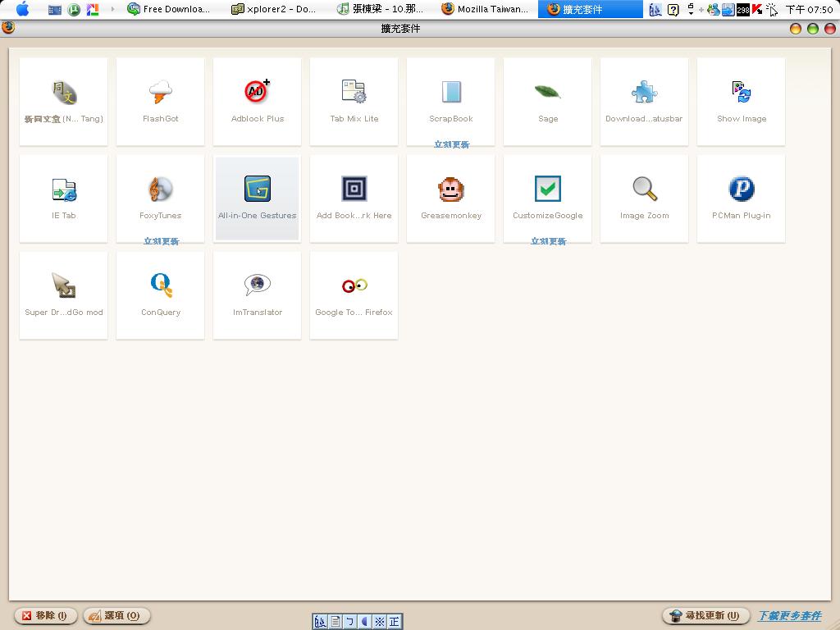Click the Greasemonkey extension name label
The width and height of the screenshot is (840, 630).
[x=451, y=216]
